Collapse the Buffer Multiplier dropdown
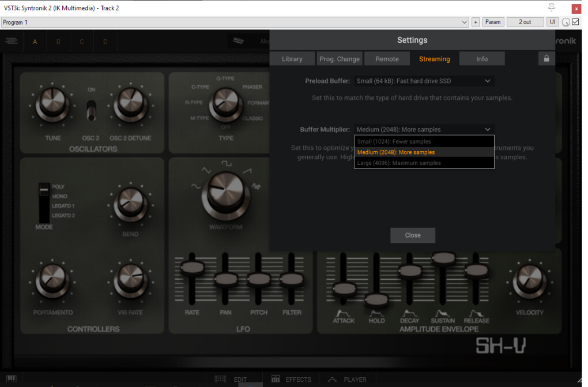 tap(424, 130)
